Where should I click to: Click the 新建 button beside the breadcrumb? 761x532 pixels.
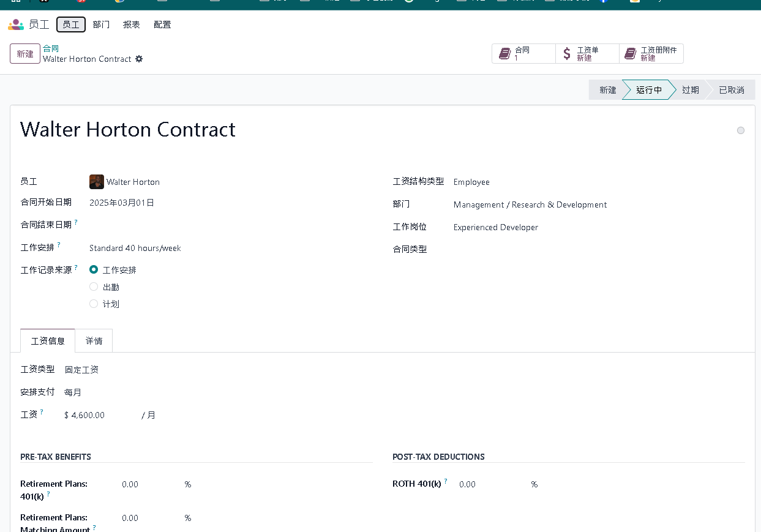(25, 54)
